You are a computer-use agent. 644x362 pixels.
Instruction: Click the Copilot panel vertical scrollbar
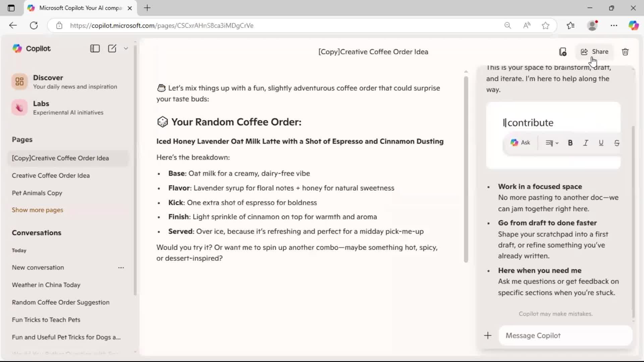tap(633, 221)
